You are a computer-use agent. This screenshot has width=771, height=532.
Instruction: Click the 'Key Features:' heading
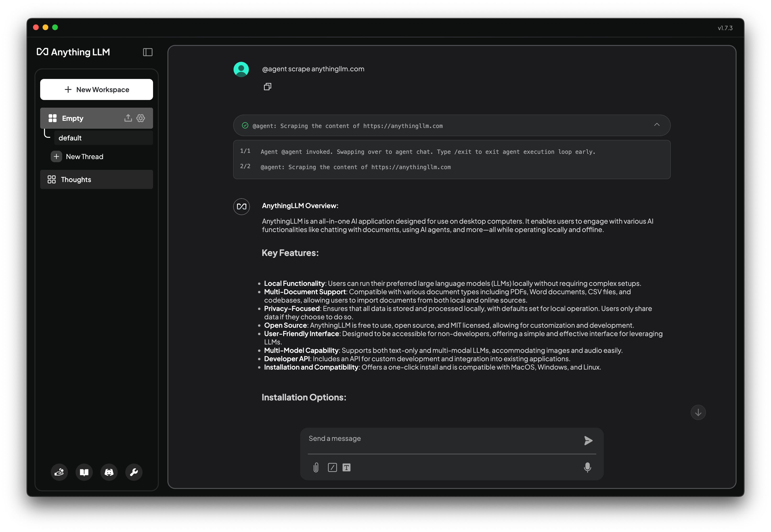pyautogui.click(x=290, y=253)
